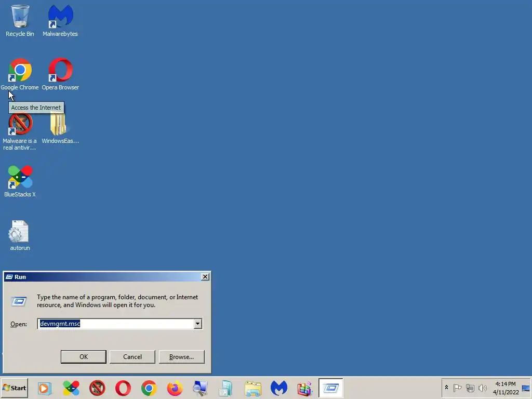Launch Firefox from the taskbar
532x399 pixels.
point(175,388)
